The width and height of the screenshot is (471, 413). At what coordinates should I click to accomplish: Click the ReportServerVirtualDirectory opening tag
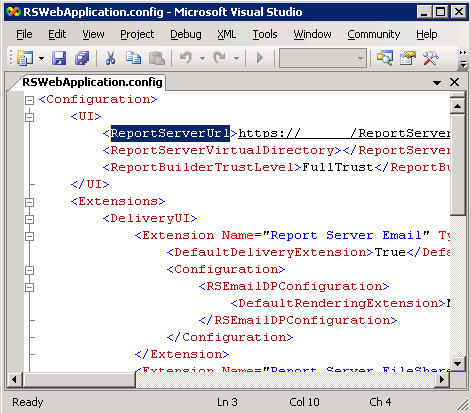pos(222,150)
